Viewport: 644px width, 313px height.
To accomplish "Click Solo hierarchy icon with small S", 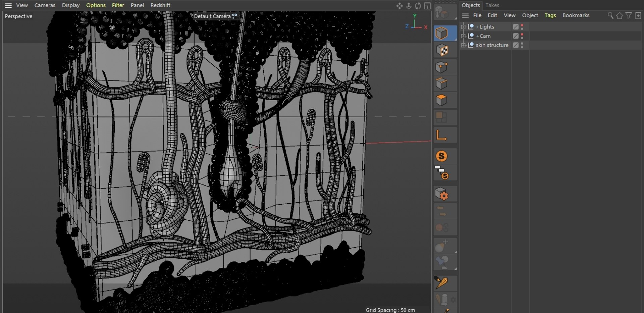I will point(442,173).
